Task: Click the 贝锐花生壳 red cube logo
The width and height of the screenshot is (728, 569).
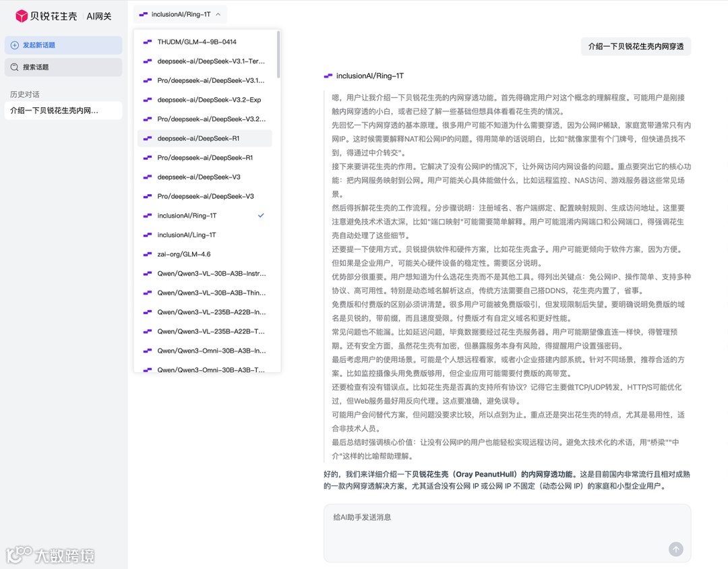Action: (22, 16)
